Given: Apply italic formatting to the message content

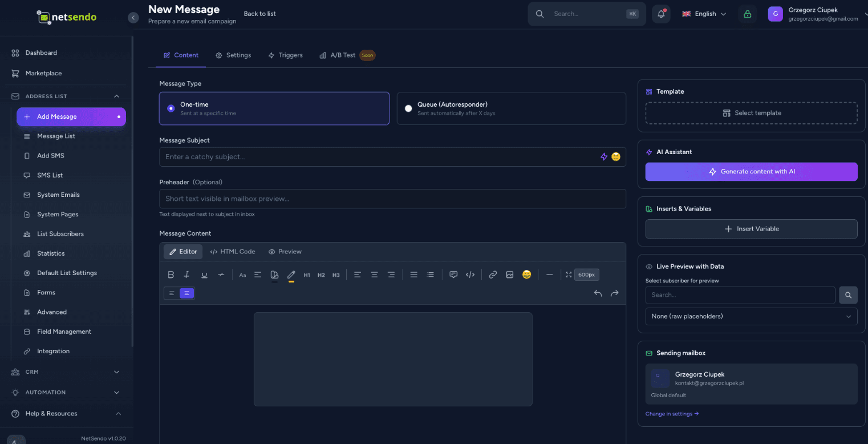Looking at the screenshot, I should click(186, 275).
